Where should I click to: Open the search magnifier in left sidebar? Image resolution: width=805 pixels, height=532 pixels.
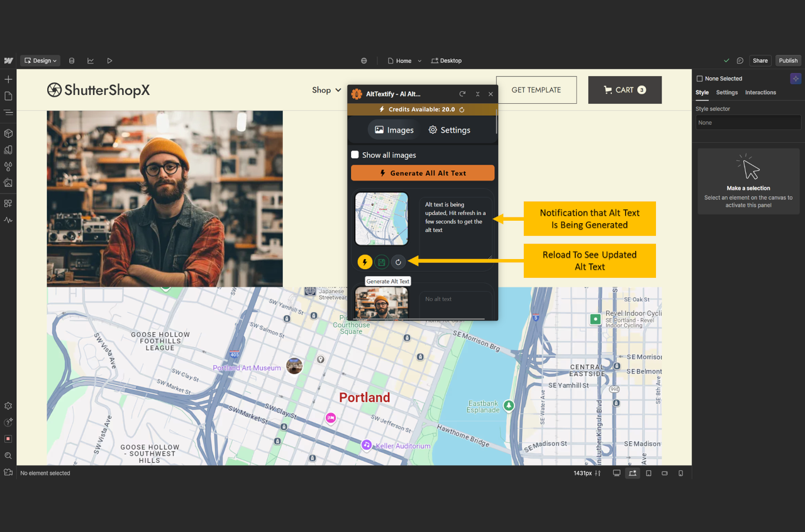(x=8, y=456)
